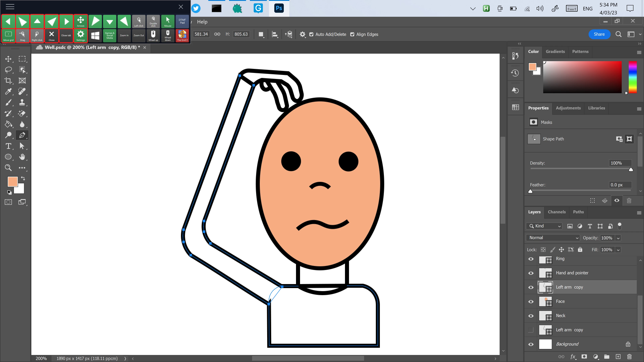Select the Lasso tool

[x=8, y=70]
